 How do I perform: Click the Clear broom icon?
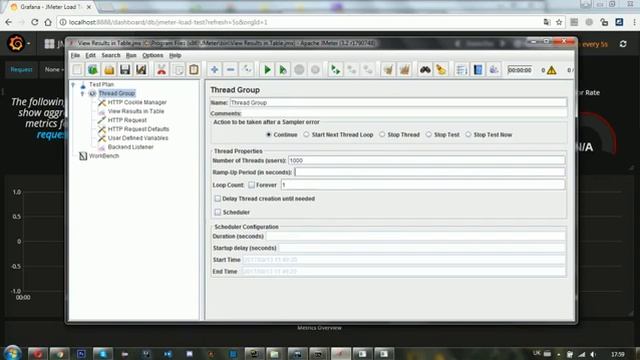(x=388, y=70)
